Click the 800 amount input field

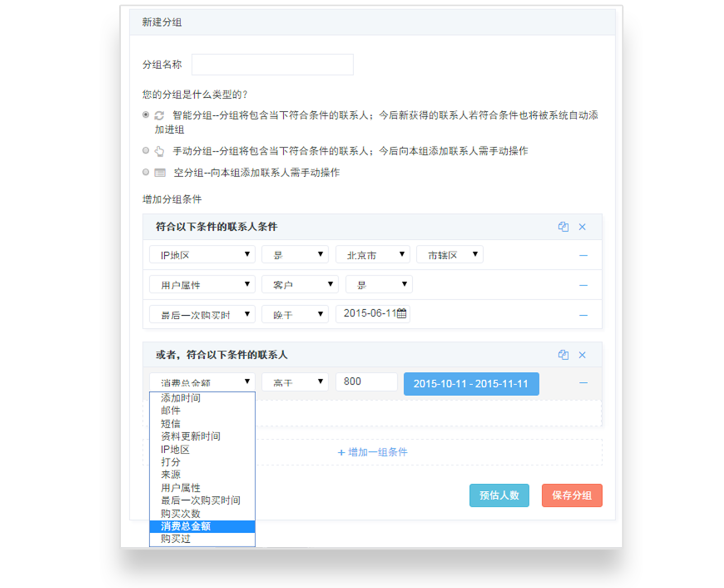point(367,382)
